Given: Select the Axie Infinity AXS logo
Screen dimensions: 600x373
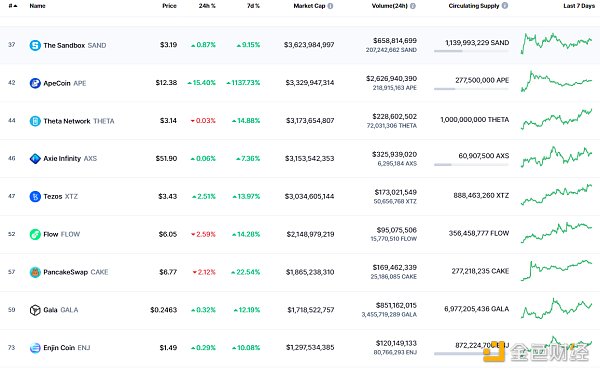Looking at the screenshot, I should (x=35, y=159).
